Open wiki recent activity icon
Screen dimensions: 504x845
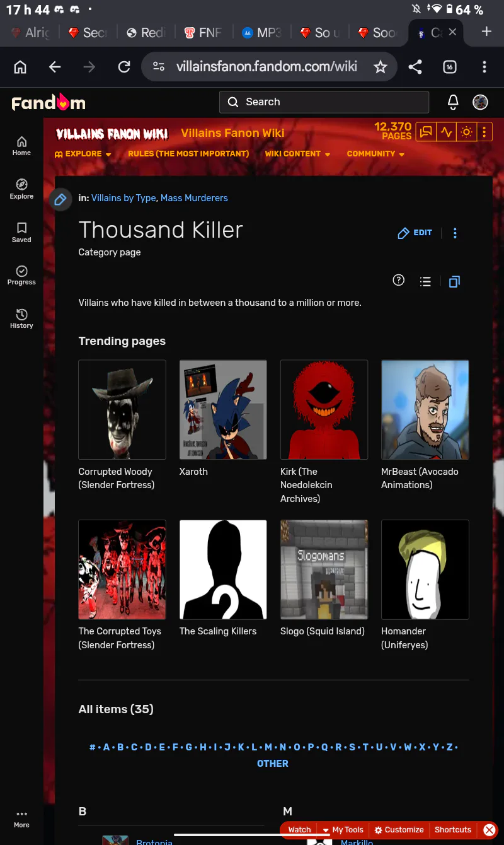click(447, 132)
